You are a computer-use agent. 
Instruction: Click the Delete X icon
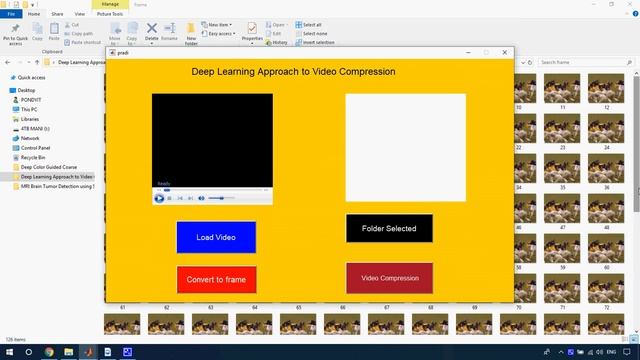tap(152, 28)
